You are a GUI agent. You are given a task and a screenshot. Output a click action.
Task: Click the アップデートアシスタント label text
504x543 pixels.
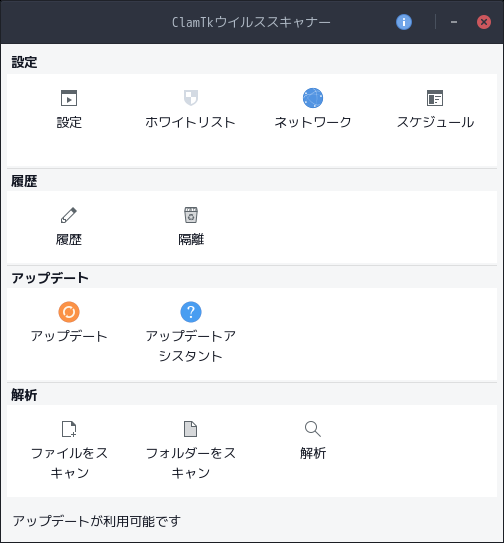[x=191, y=346]
